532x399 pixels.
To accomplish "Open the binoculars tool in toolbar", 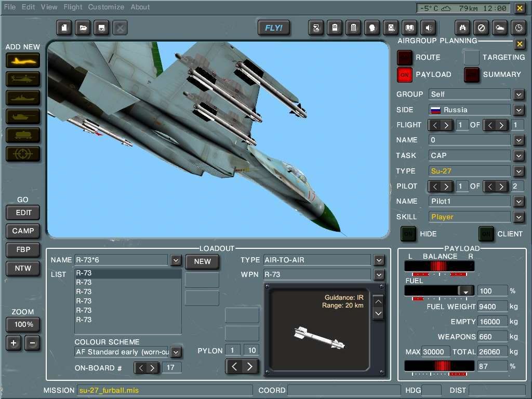I will click(463, 28).
